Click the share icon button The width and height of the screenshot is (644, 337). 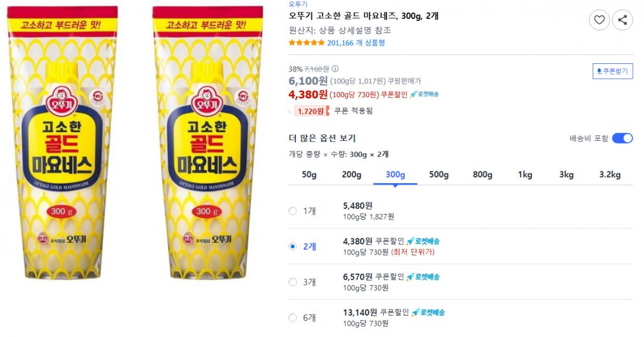pos(623,20)
